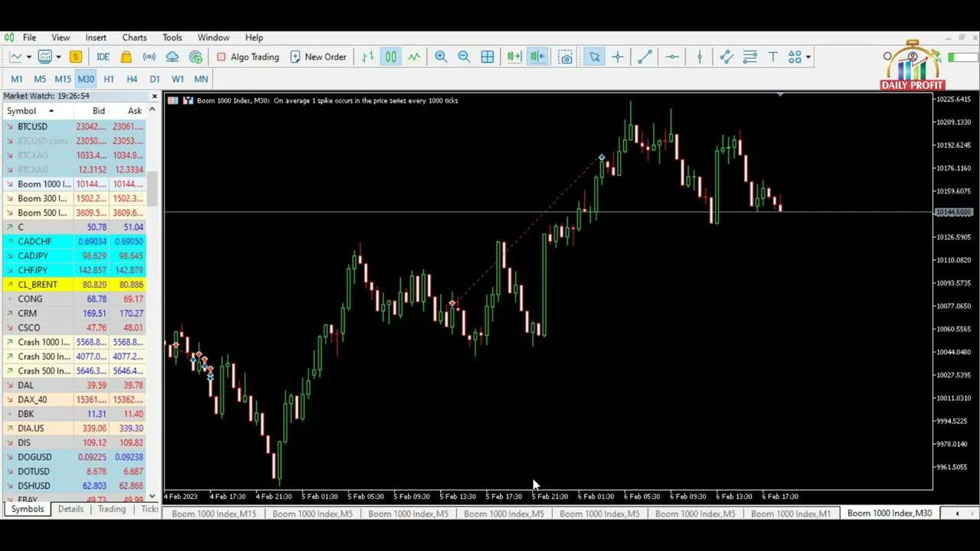Open the shapes objects tool
Viewport: 980px width, 551px height.
(795, 57)
